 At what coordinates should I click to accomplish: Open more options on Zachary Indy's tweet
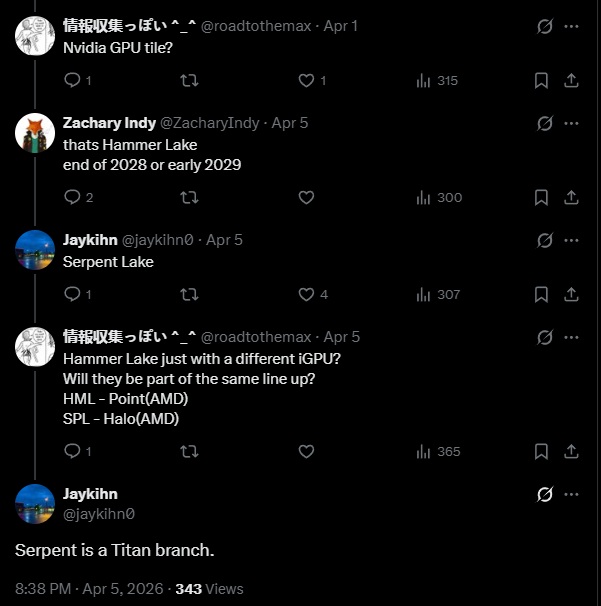pyautogui.click(x=571, y=124)
